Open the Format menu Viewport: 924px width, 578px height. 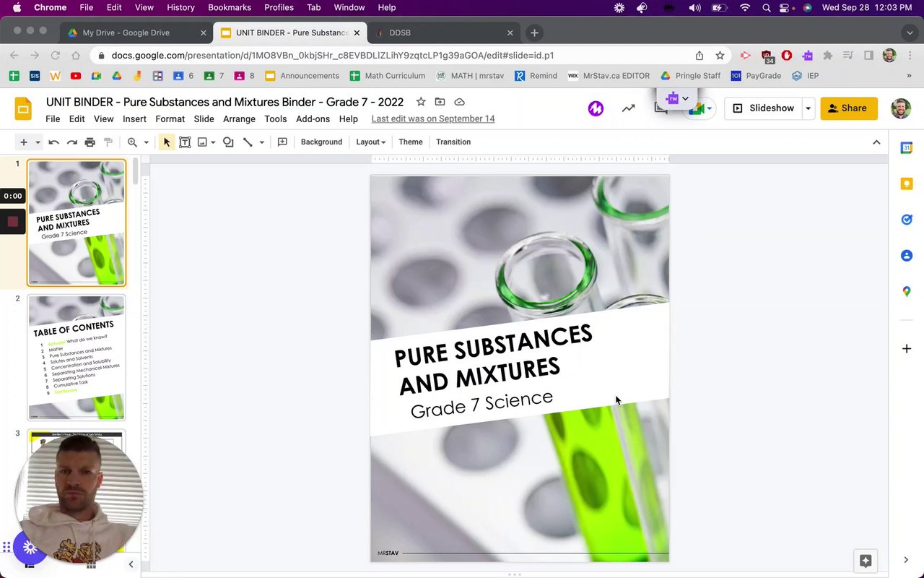(x=170, y=119)
